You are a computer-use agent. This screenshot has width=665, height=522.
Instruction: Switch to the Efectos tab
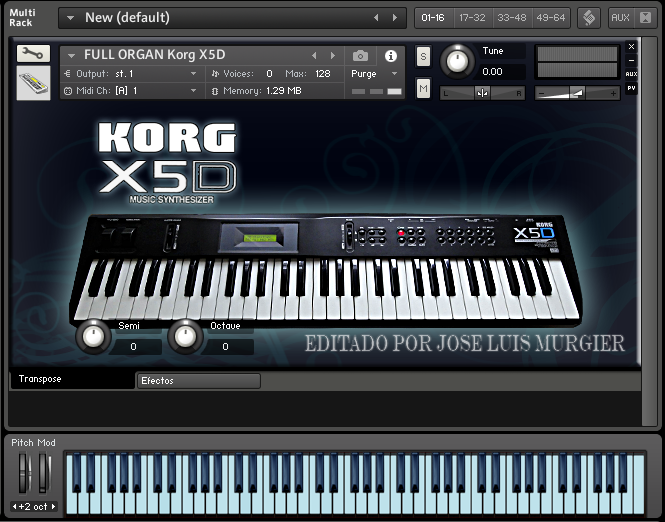[x=198, y=381]
